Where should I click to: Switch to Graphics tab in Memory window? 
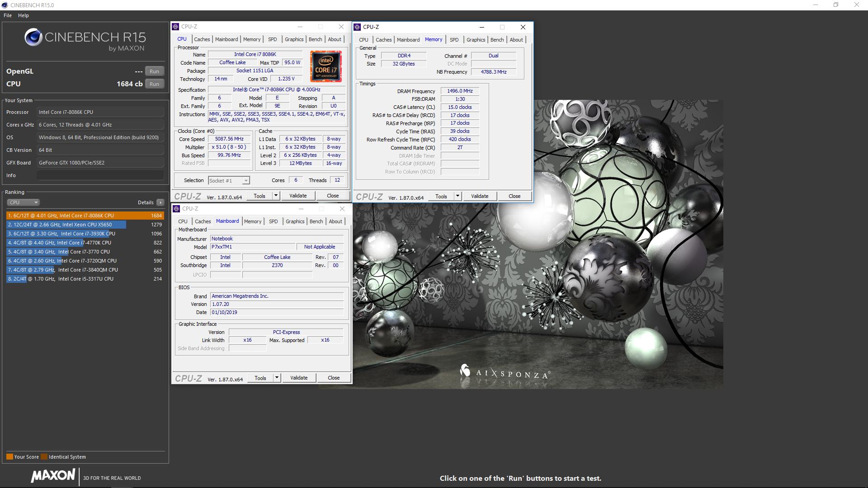[x=476, y=40]
